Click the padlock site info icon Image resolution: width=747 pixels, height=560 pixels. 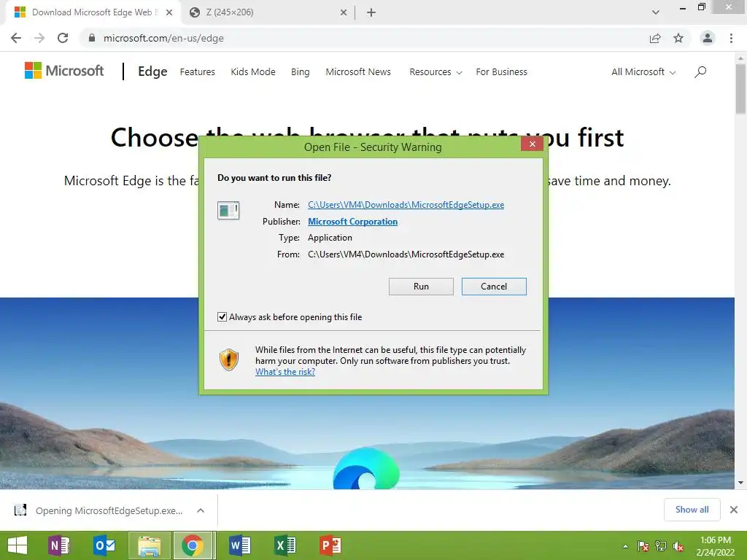coord(92,38)
